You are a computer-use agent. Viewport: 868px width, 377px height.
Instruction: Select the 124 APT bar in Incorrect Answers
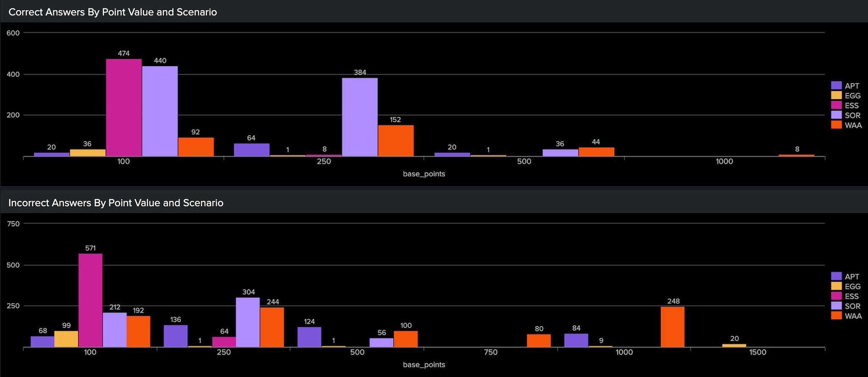coord(309,337)
